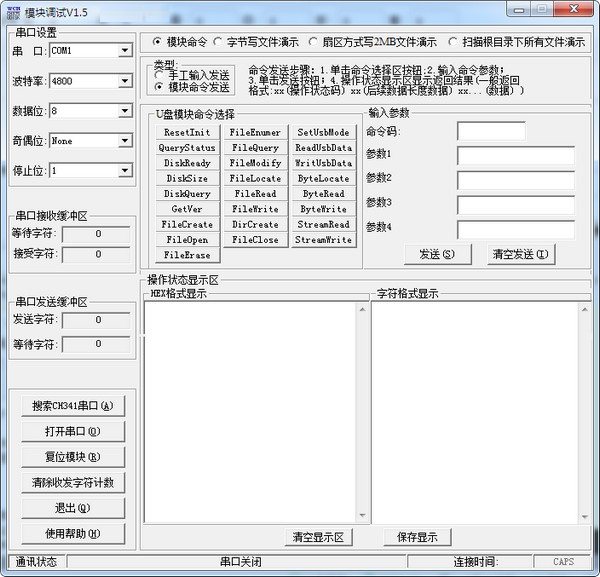Viewport: 600px width, 577px height.
Task: Choose the FileWrite command
Action: [256, 209]
